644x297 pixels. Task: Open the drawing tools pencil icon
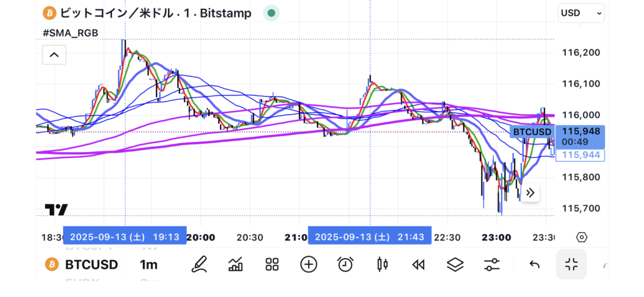(199, 264)
